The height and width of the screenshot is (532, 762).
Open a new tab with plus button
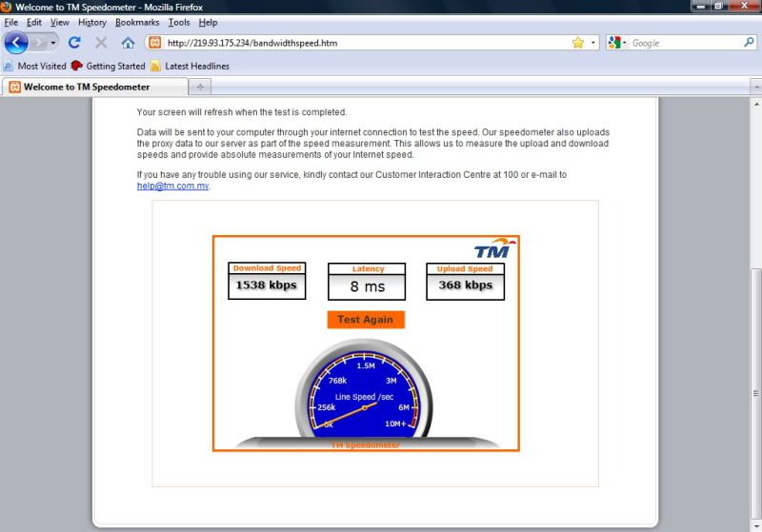[x=200, y=87]
